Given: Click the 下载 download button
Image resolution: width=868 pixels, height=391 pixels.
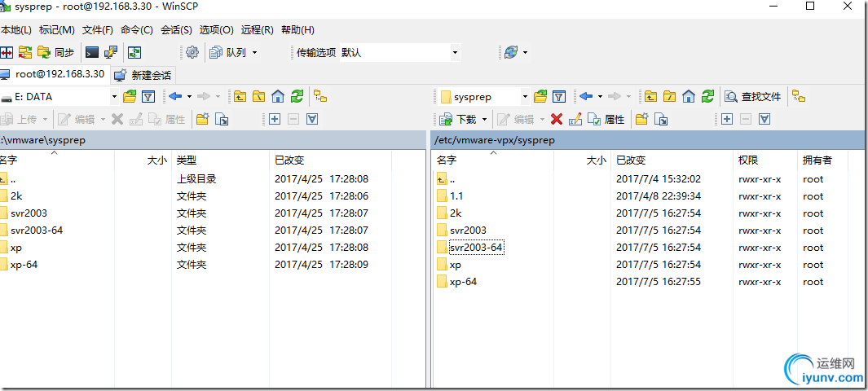Looking at the screenshot, I should [x=457, y=119].
